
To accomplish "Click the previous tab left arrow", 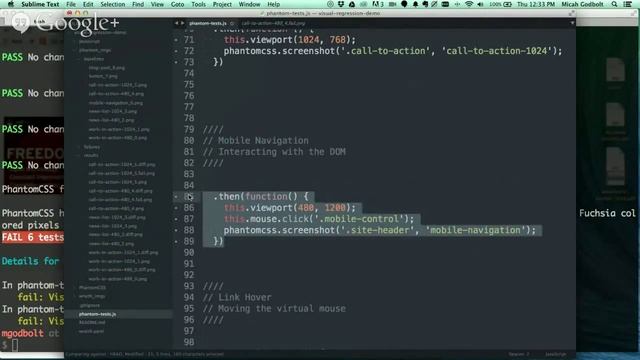I will [176, 23].
